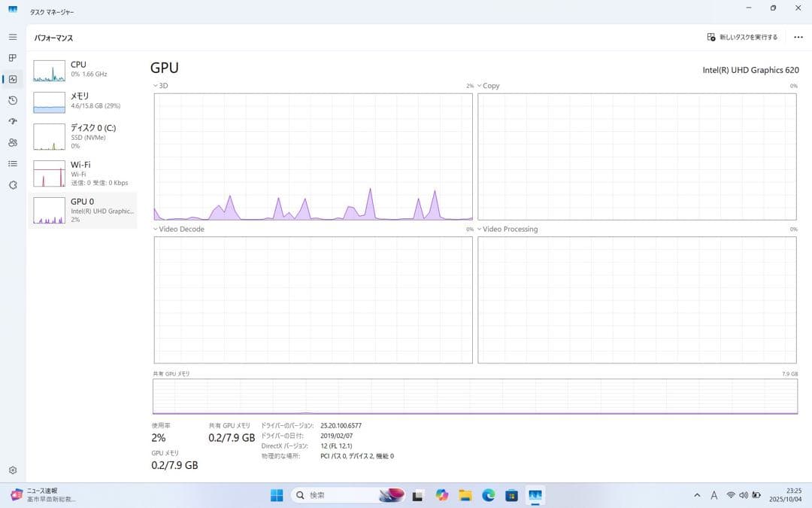Click the 新しいタスクを実行する button

point(741,36)
